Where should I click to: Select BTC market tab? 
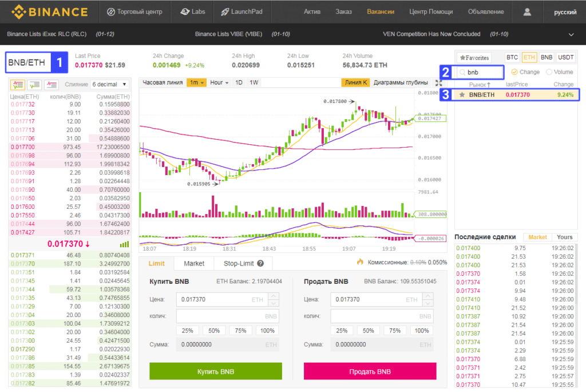point(512,58)
